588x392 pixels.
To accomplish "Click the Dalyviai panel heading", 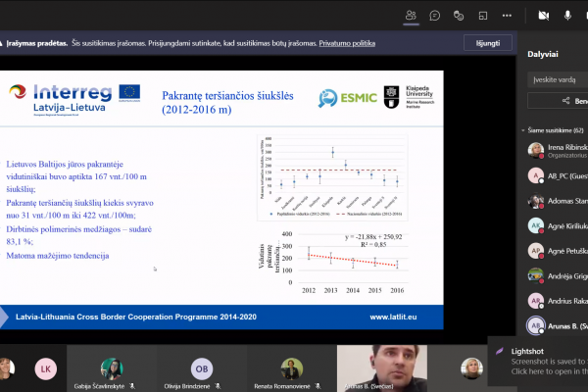I will tap(543, 54).
